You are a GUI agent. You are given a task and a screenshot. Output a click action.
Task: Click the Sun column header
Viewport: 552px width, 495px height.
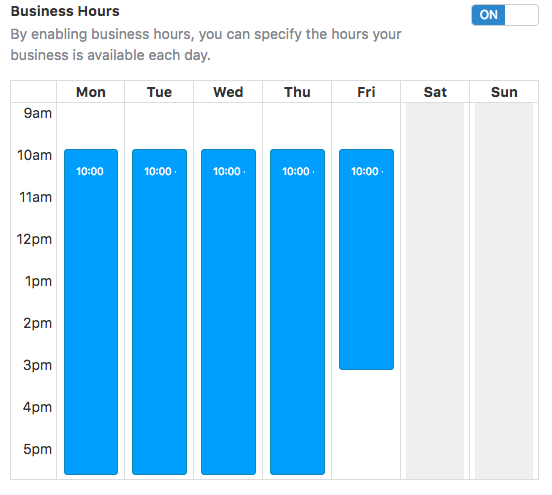tap(504, 92)
